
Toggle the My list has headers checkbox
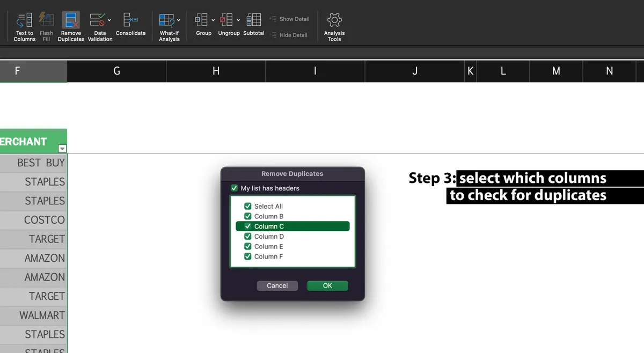coord(234,188)
